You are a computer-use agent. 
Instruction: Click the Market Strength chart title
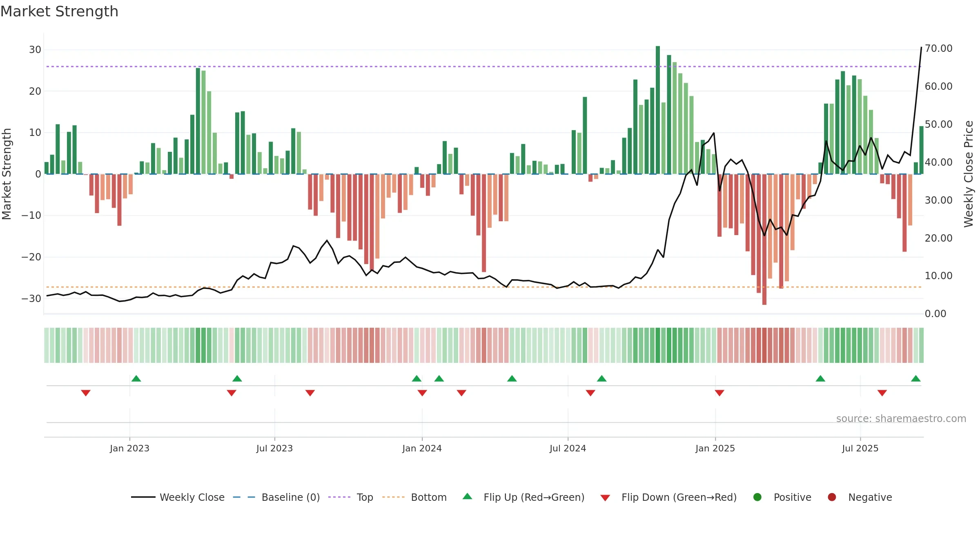point(59,11)
